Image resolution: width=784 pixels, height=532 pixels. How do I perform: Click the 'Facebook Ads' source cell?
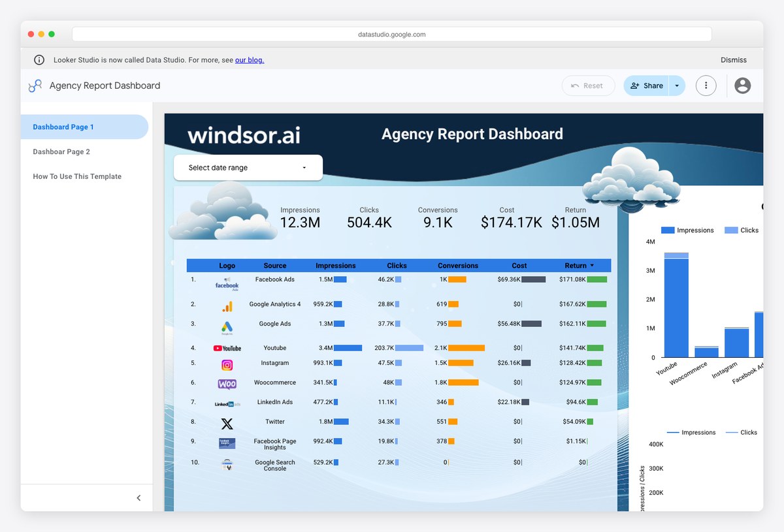[x=275, y=279]
